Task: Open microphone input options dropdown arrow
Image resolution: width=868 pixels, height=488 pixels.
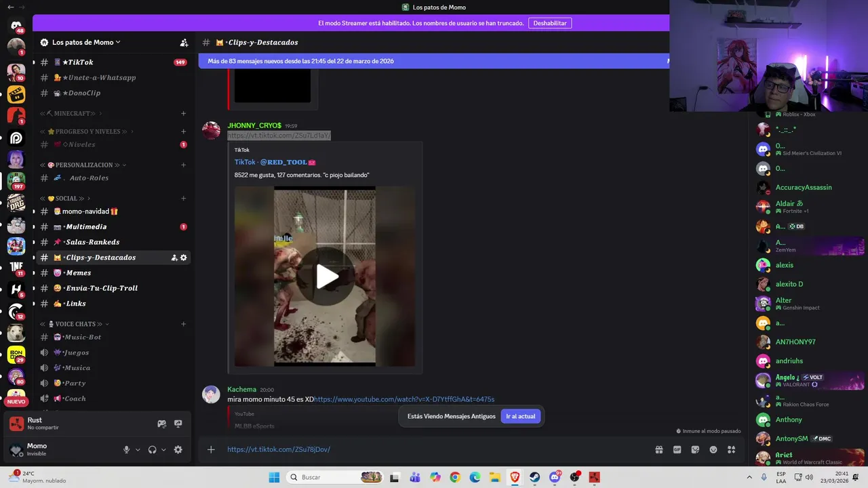Action: pos(138,449)
